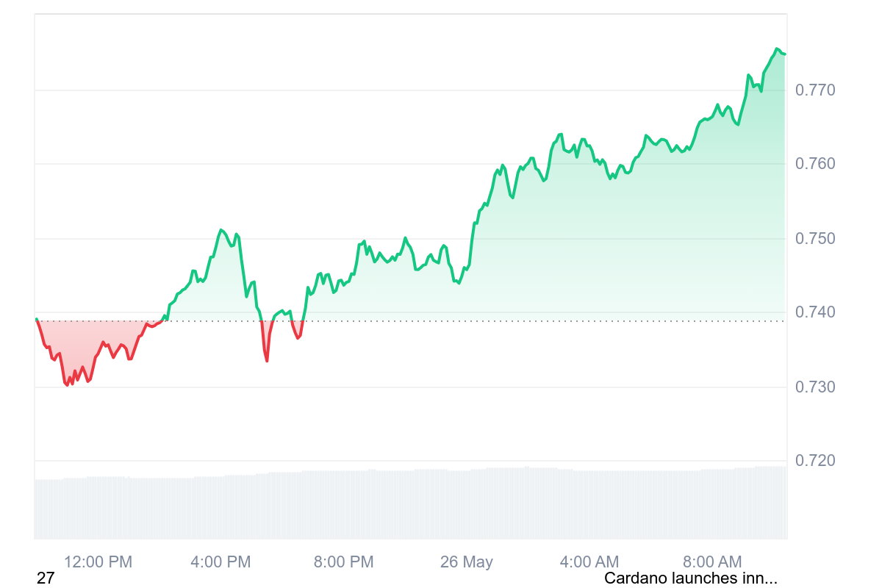Screen dimensions: 882x588
Task: Click the highest peak of the green line
Action: [777, 49]
